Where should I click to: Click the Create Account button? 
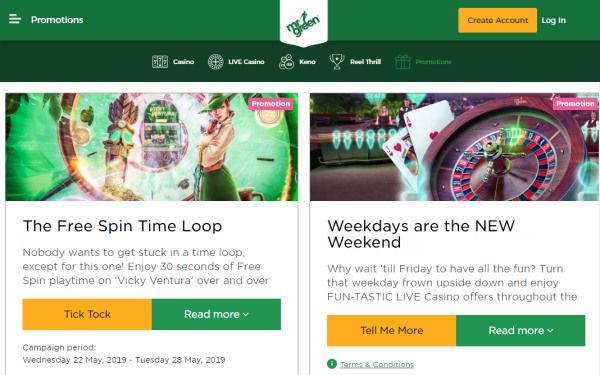coord(497,20)
